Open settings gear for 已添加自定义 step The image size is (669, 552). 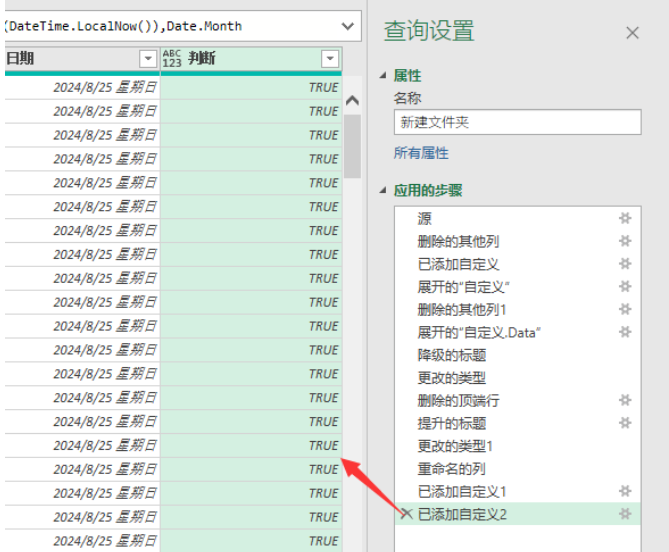pos(625,264)
